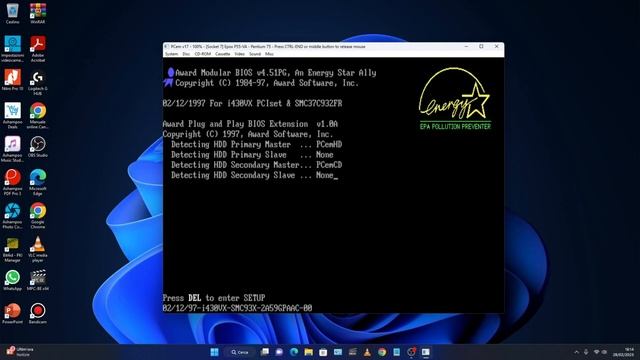Open the WinRAR desktop icon
The width and height of the screenshot is (640, 360).
tap(38, 13)
